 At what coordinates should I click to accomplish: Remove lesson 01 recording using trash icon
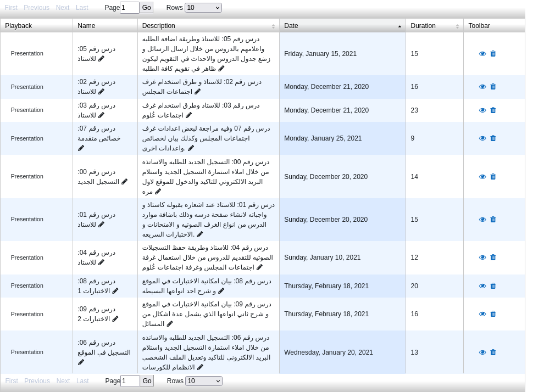[x=493, y=220]
